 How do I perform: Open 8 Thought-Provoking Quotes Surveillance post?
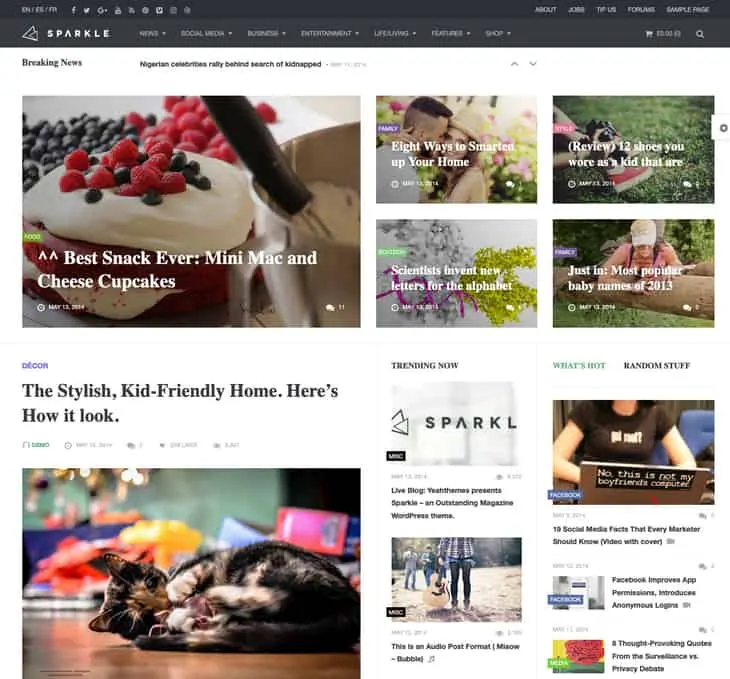(662, 656)
